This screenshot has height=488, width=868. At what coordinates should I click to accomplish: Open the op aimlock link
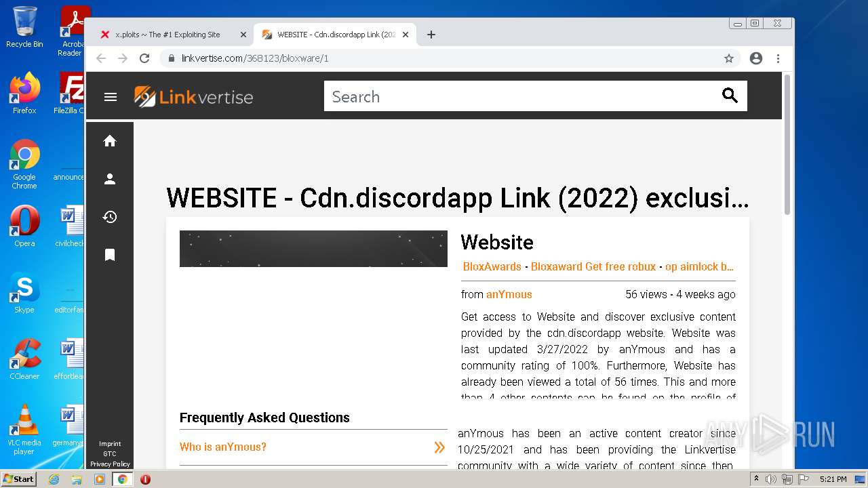tap(699, 266)
